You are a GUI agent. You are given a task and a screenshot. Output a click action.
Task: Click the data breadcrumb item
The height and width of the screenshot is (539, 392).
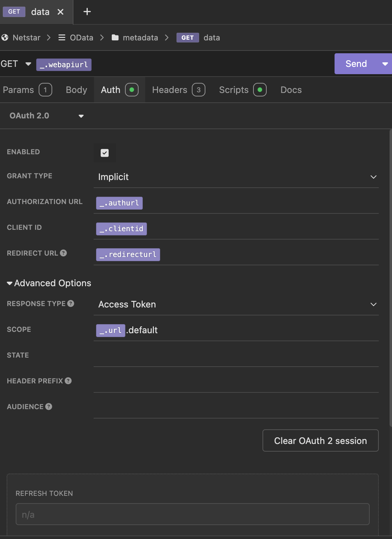tap(212, 38)
